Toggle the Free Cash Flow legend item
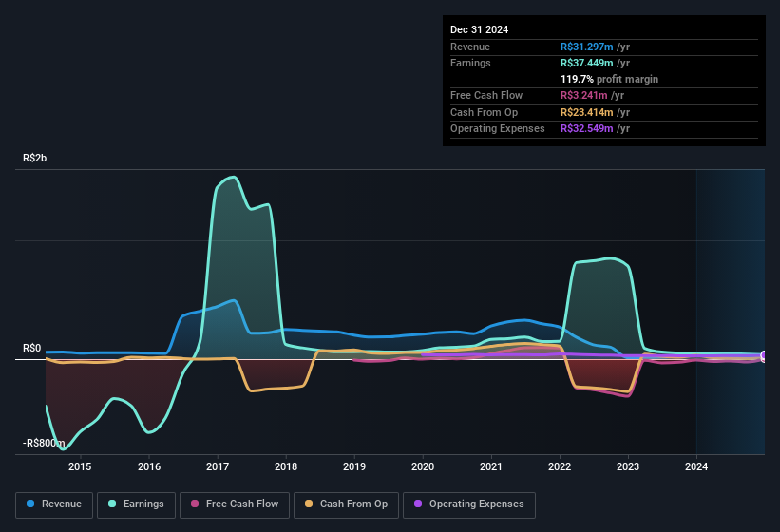 (234, 504)
